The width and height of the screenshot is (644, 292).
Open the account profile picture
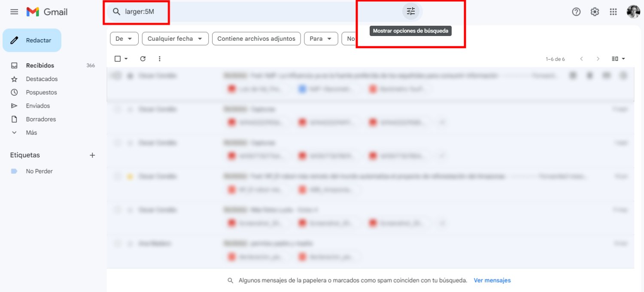coord(633,12)
